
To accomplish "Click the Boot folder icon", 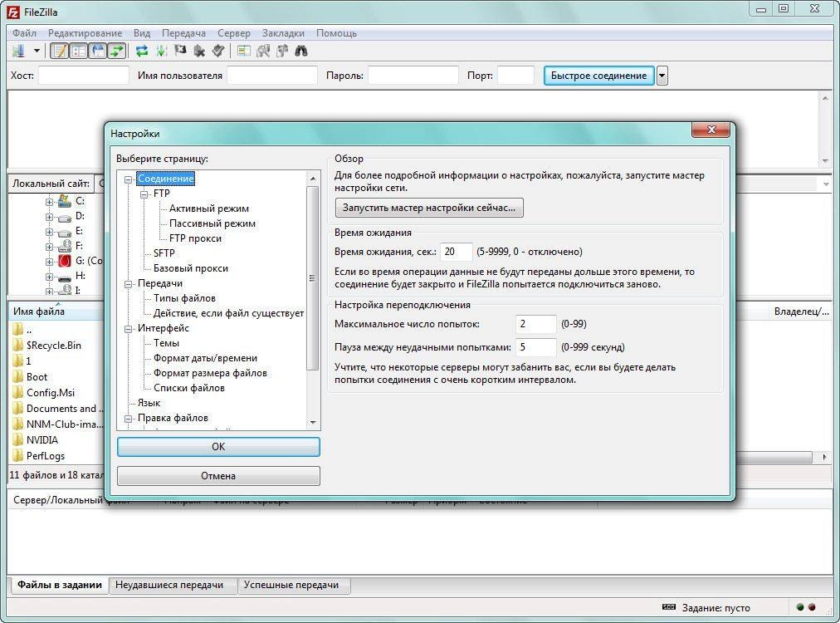I will (18, 377).
